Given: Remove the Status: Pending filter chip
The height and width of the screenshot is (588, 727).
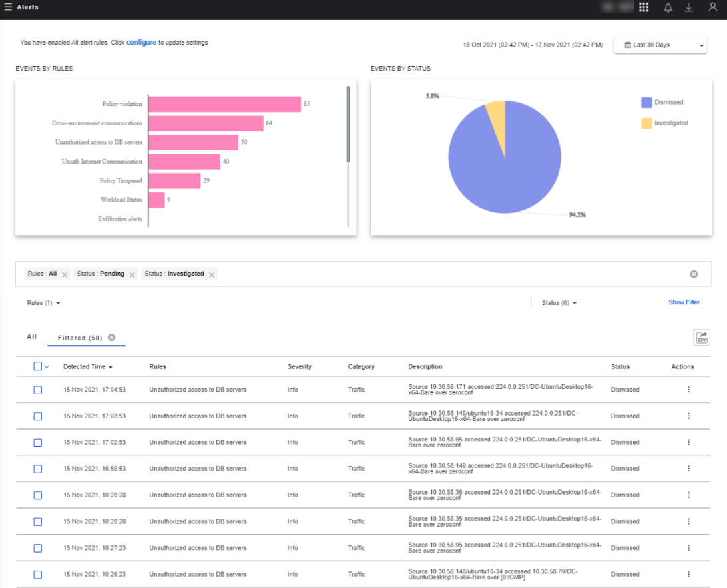Looking at the screenshot, I should 132,274.
